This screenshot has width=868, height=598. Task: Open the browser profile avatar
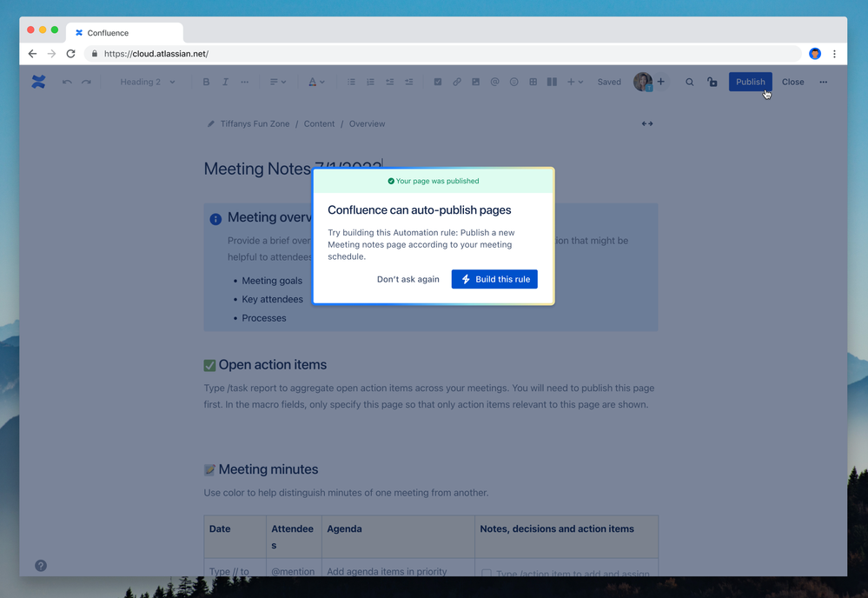pyautogui.click(x=815, y=54)
